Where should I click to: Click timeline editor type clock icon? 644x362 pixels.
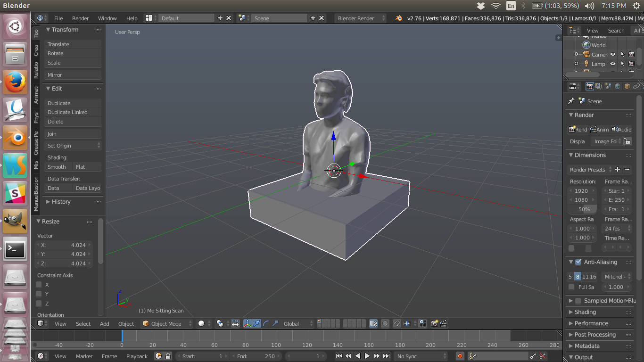tap(42, 356)
